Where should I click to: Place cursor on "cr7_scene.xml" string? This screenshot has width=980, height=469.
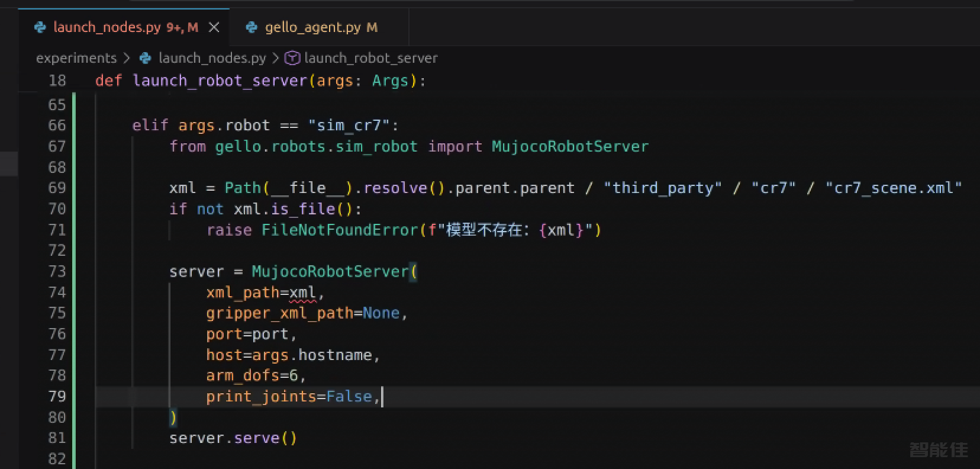(894, 188)
